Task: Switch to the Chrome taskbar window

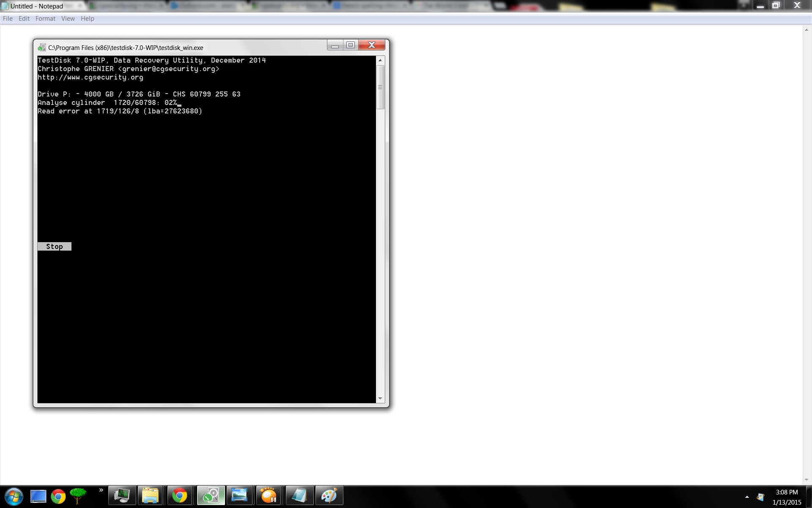Action: click(x=180, y=496)
